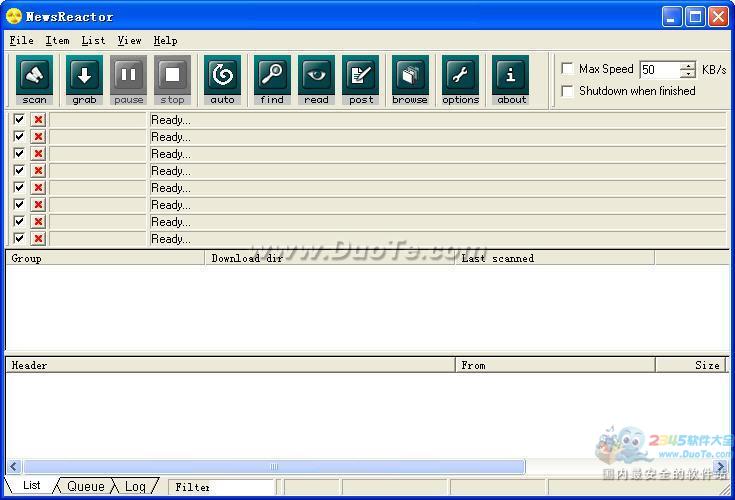Viewport: 735px width, 500px height.
Task: Sort by Download dir column header
Action: [x=330, y=258]
